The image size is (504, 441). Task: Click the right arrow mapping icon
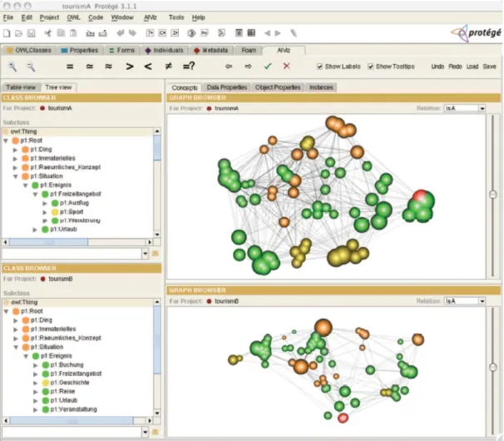coord(248,67)
